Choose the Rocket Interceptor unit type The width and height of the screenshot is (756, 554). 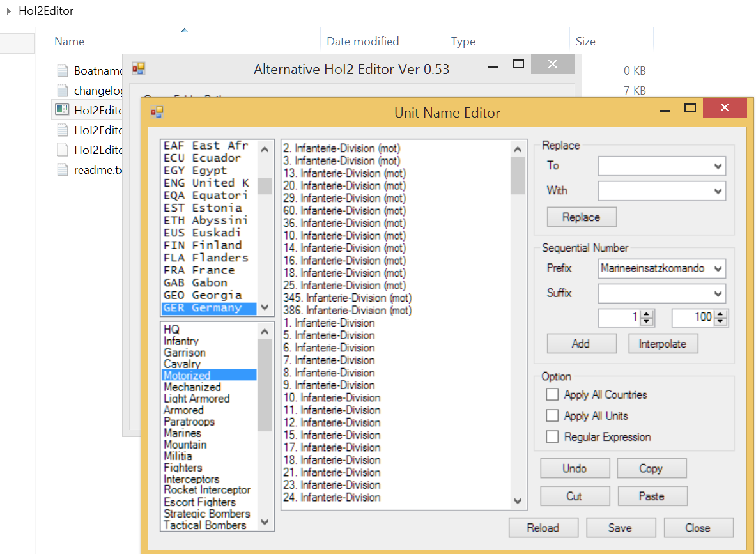tap(209, 490)
